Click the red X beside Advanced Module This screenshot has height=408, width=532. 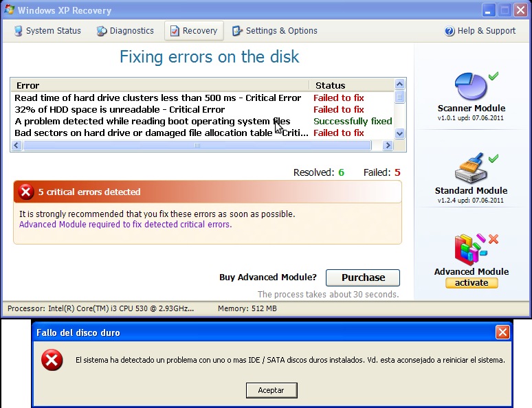pyautogui.click(x=494, y=239)
